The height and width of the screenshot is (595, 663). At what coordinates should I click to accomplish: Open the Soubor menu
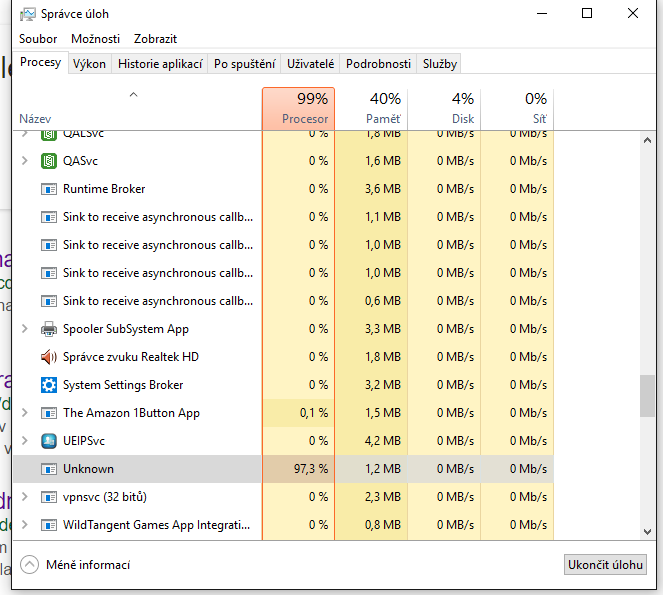[x=38, y=39]
